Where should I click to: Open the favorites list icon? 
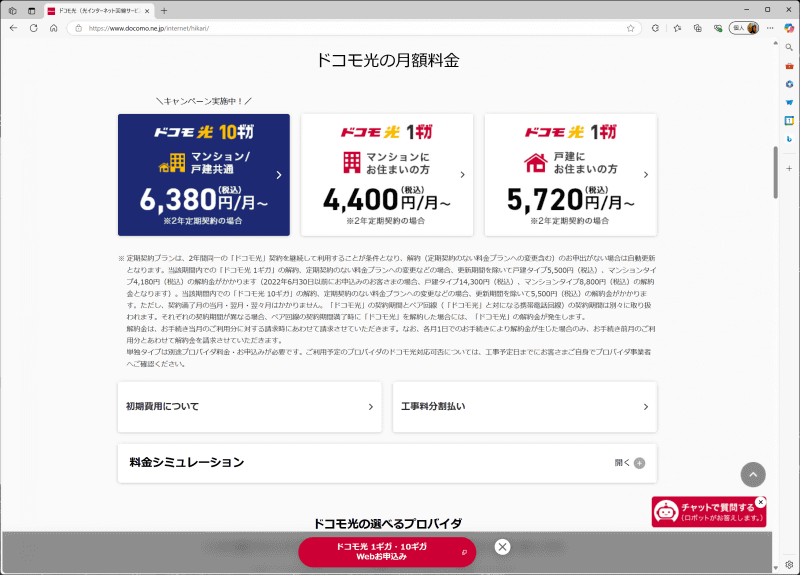[678, 28]
